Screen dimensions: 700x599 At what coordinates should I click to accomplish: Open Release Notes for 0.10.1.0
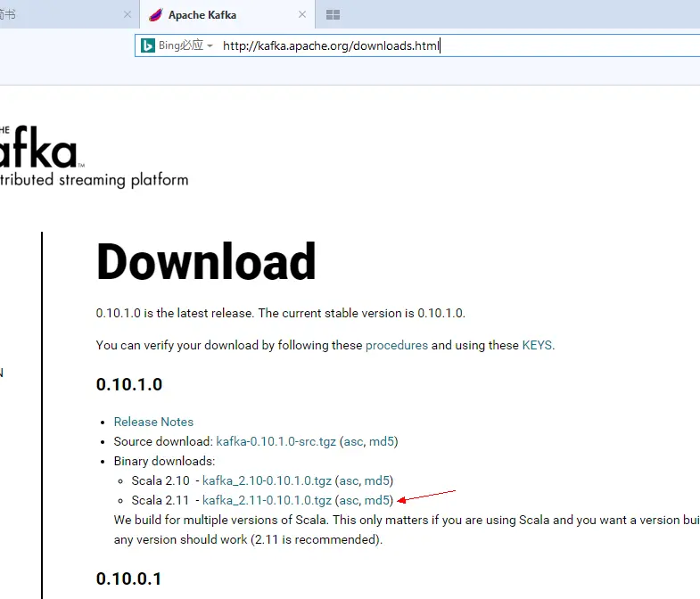point(153,422)
